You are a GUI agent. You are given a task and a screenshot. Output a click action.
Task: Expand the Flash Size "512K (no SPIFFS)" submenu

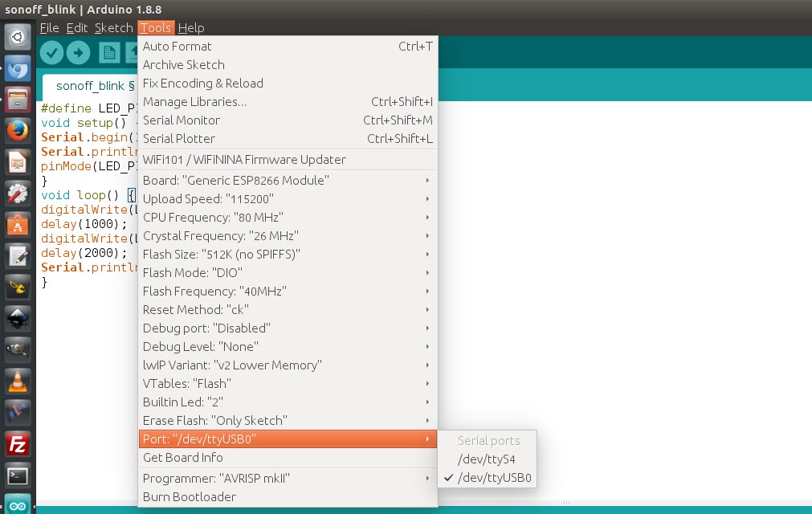pyautogui.click(x=288, y=254)
